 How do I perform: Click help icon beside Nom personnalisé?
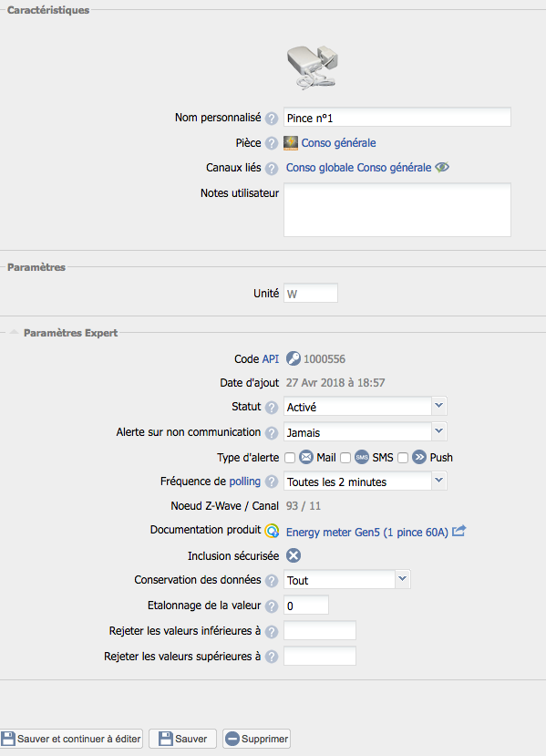pos(272,119)
